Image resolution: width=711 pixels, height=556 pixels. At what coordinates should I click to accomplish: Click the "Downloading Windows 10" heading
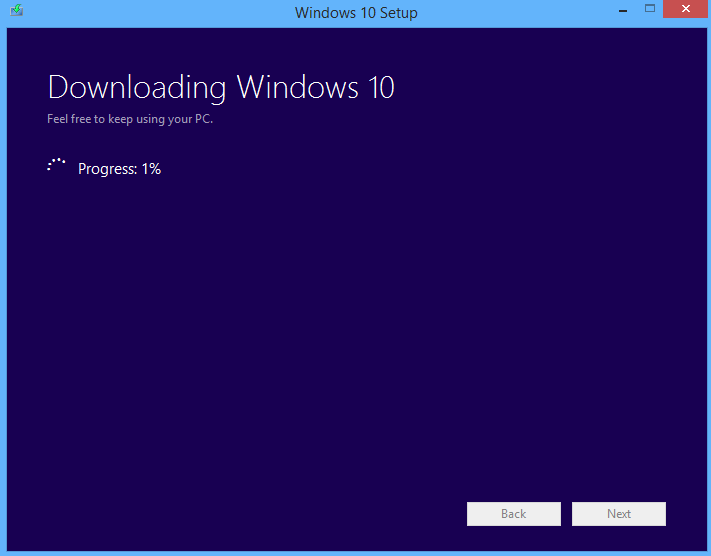pyautogui.click(x=221, y=88)
